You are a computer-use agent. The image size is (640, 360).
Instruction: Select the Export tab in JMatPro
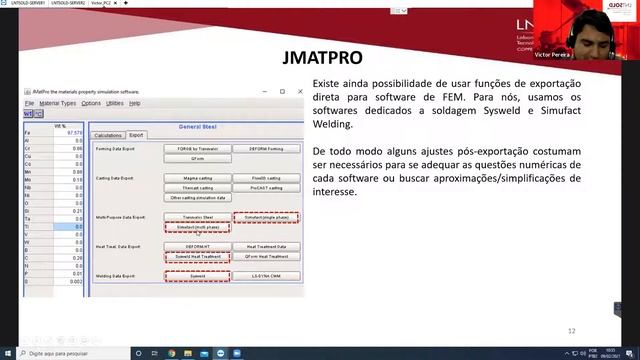(136, 135)
